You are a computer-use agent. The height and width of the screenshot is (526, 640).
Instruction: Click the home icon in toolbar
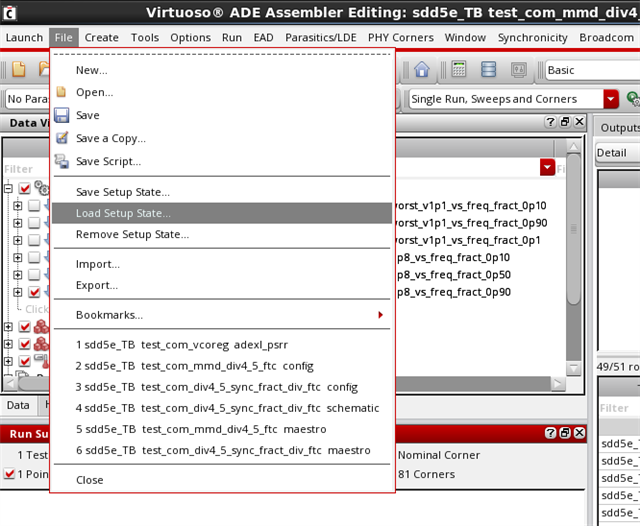point(422,69)
